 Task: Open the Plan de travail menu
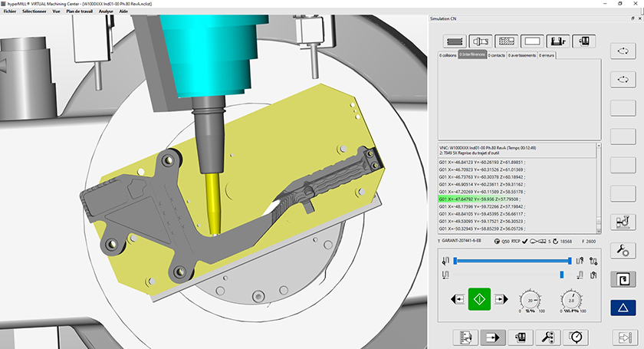pyautogui.click(x=80, y=12)
